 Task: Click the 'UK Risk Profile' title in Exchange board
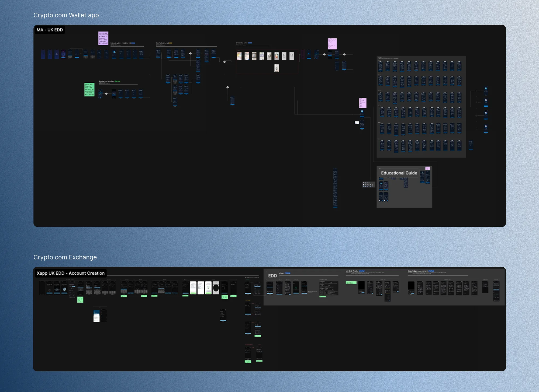352,271
